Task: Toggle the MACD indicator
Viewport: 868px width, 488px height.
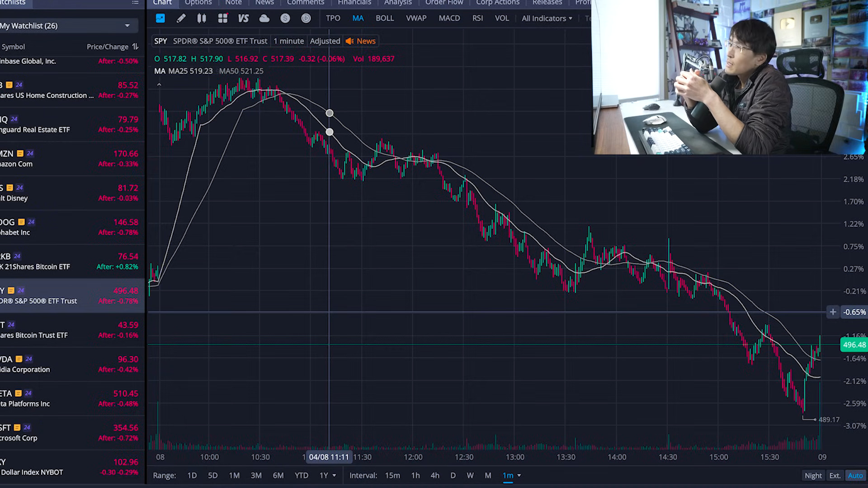Action: pyautogui.click(x=449, y=18)
